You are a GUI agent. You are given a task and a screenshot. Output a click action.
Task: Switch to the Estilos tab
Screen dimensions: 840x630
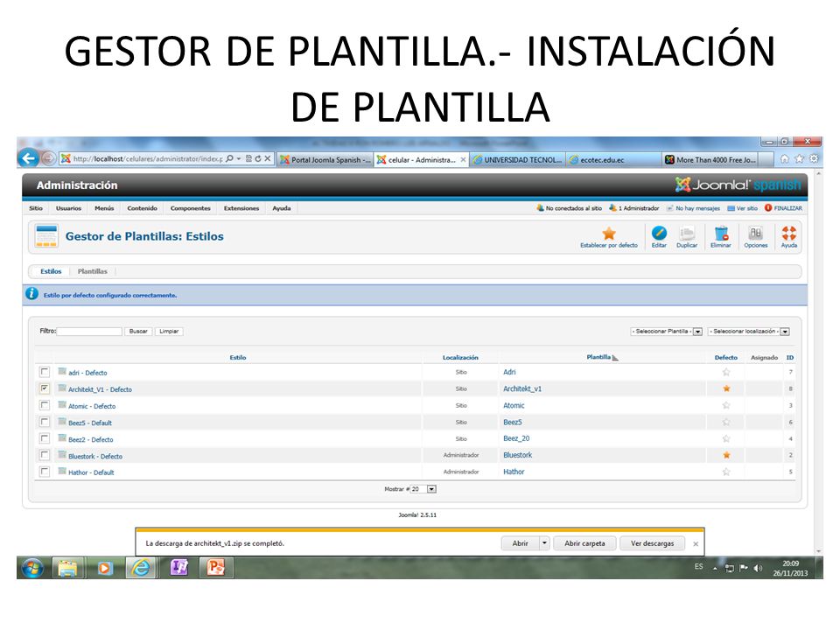tap(51, 271)
